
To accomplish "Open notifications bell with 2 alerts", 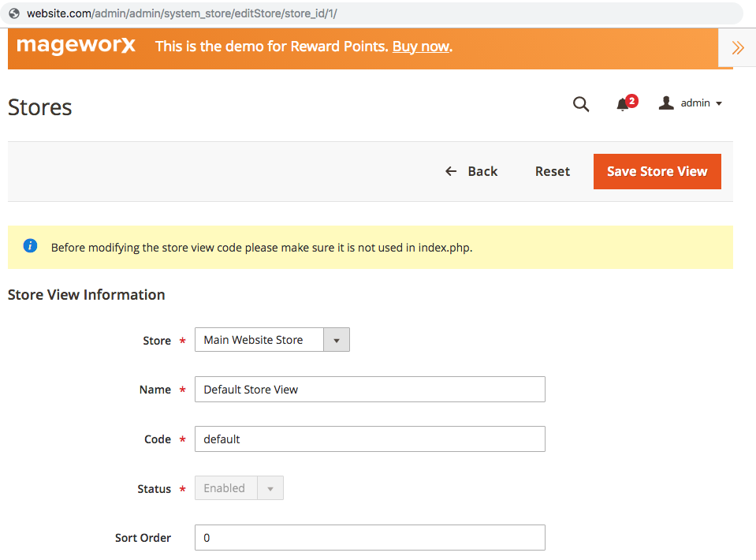I will pyautogui.click(x=626, y=103).
